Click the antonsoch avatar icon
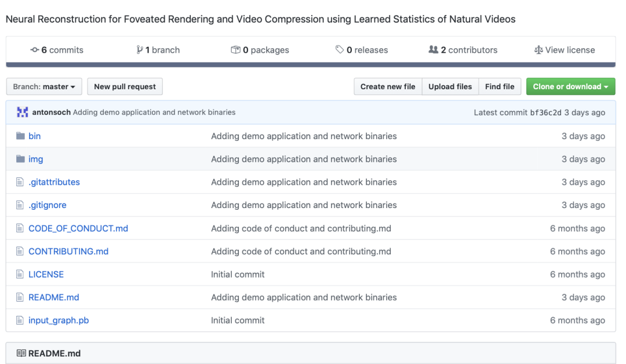Image resolution: width=626 pixels, height=364 pixels. click(x=23, y=112)
